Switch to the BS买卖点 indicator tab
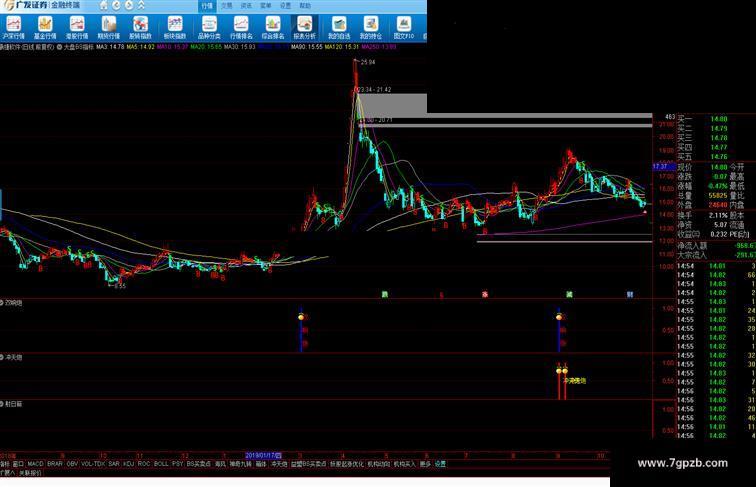Image resolution: width=756 pixels, height=487 pixels. [x=199, y=463]
